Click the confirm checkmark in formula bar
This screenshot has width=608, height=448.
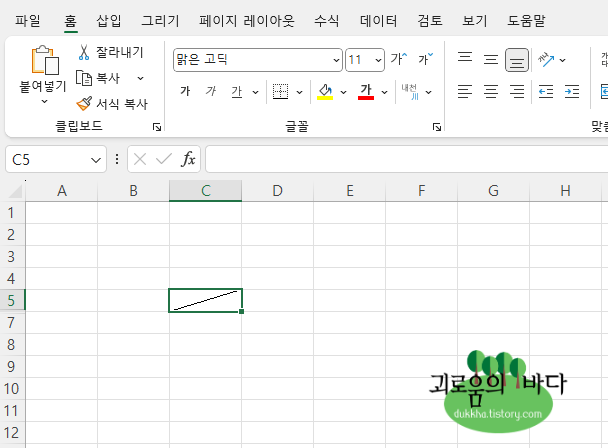pos(164,159)
